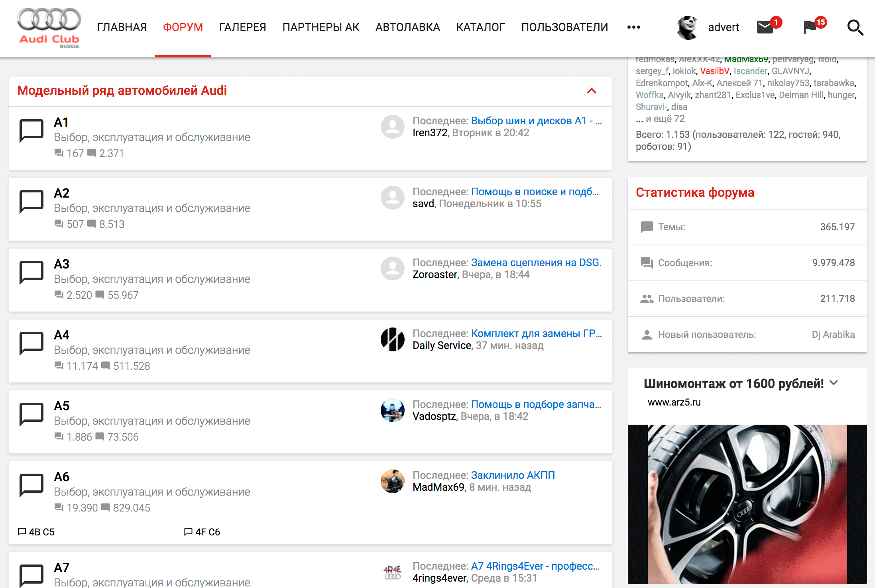
Task: Select the ФОРУМ navigation tab
Action: click(x=183, y=27)
